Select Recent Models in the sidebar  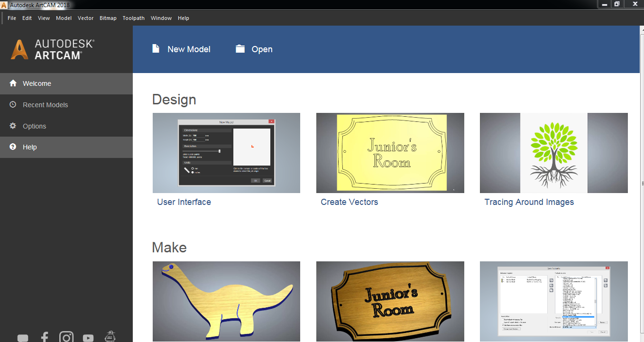pyautogui.click(x=66, y=105)
